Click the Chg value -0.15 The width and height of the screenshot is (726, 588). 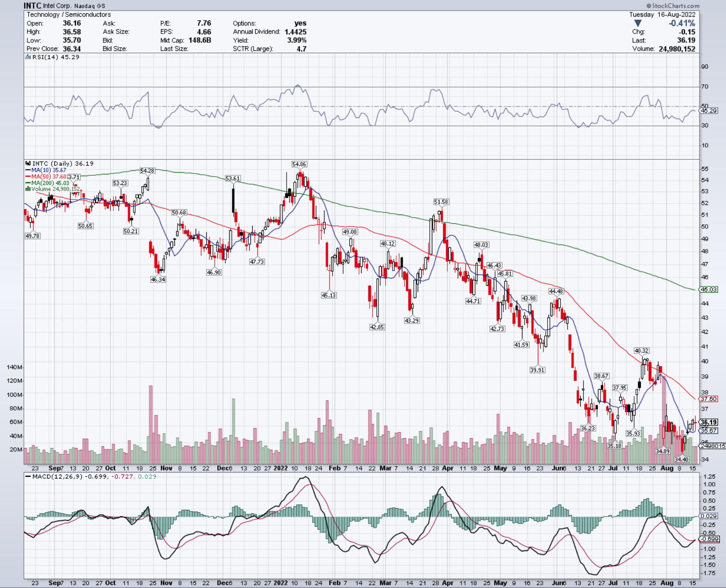click(x=687, y=32)
